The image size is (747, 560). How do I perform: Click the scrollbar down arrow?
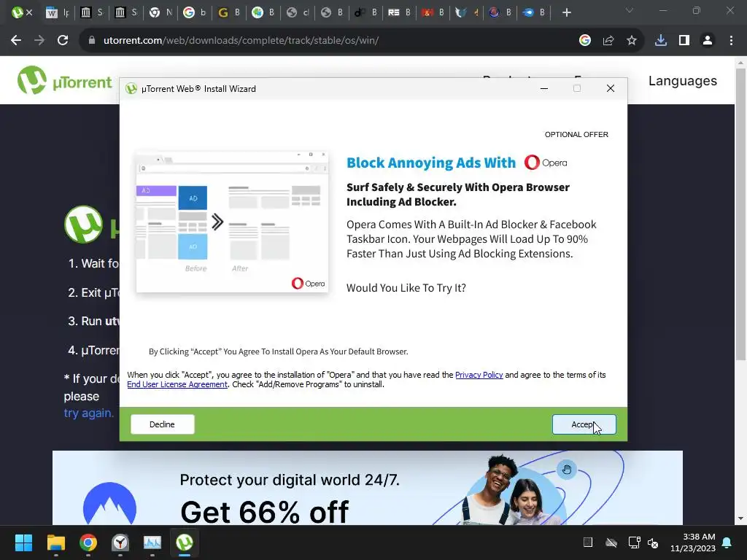pyautogui.click(x=740, y=518)
